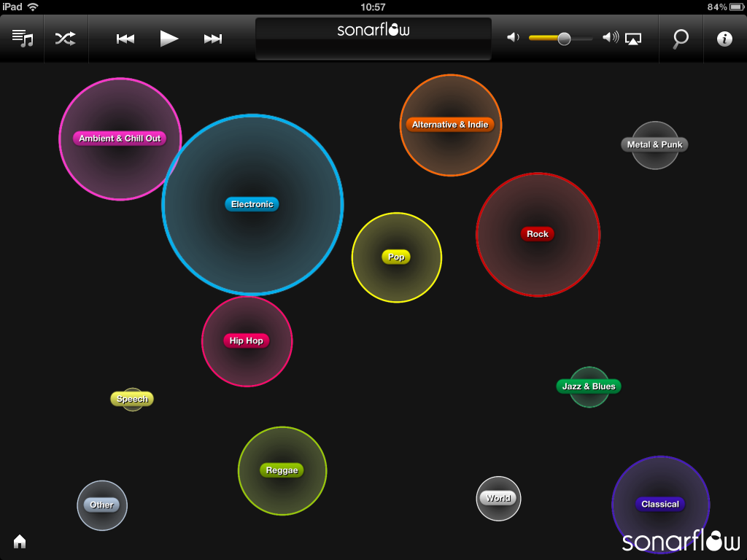
Task: Open the info panel
Action: (724, 39)
